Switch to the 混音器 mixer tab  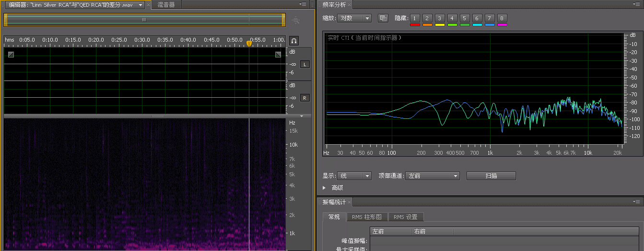click(166, 5)
